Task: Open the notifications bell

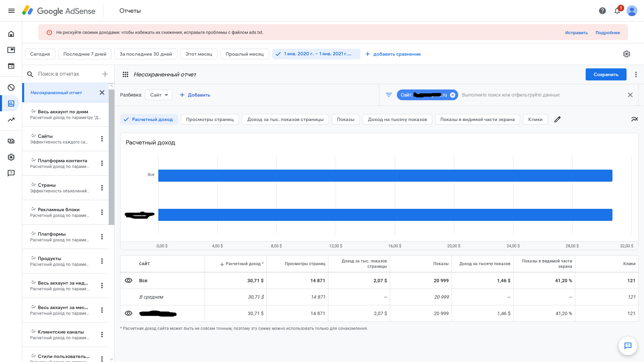Action: [x=617, y=11]
